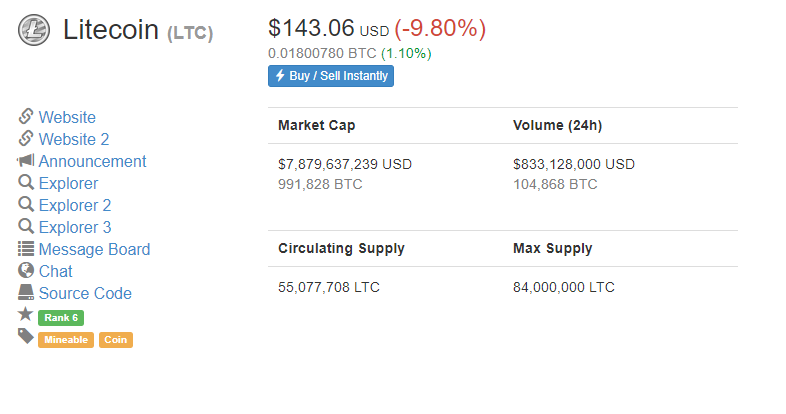Open the Explorer 2 link
786x414 pixels.
75,205
